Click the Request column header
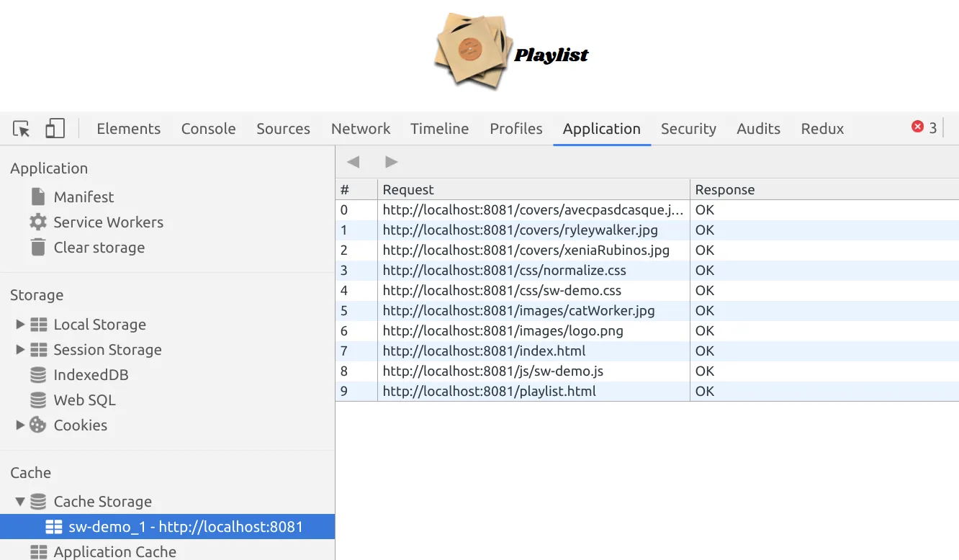959x560 pixels. pos(408,190)
